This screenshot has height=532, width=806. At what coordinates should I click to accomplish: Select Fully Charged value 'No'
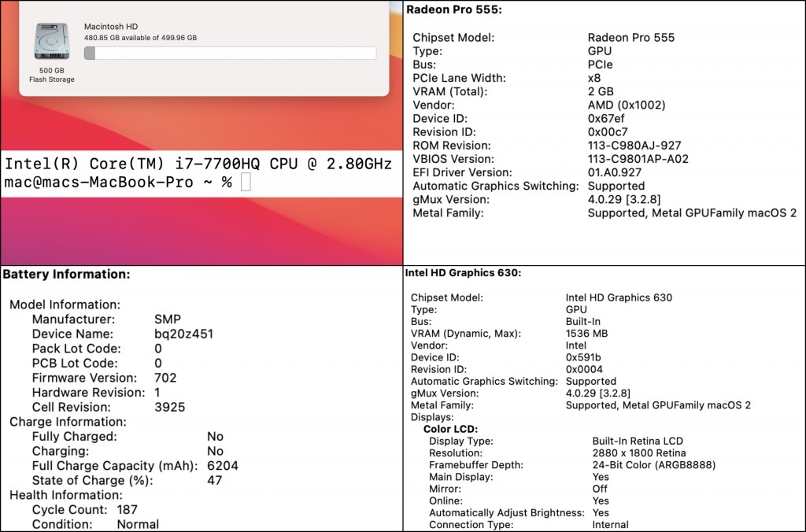[216, 437]
